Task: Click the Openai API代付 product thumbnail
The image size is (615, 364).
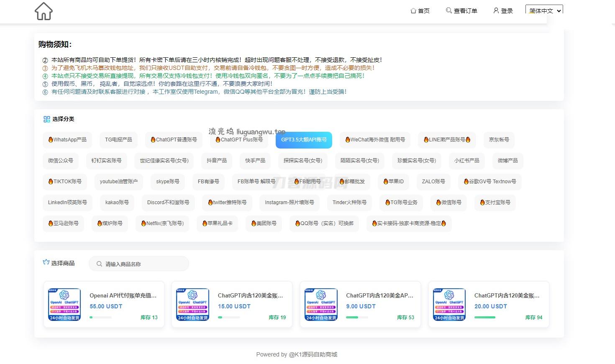Action: point(64,304)
